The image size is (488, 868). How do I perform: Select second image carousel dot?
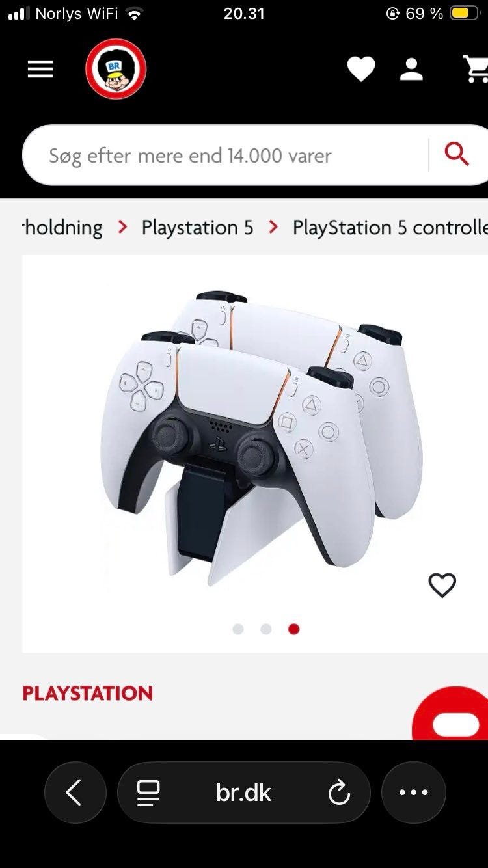pos(266,629)
